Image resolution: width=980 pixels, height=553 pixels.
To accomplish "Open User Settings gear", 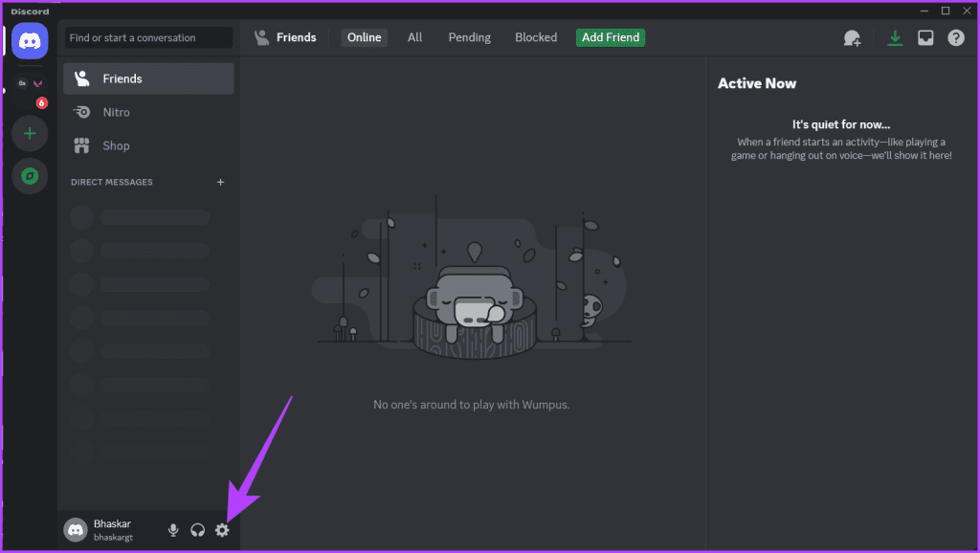I will coord(222,529).
